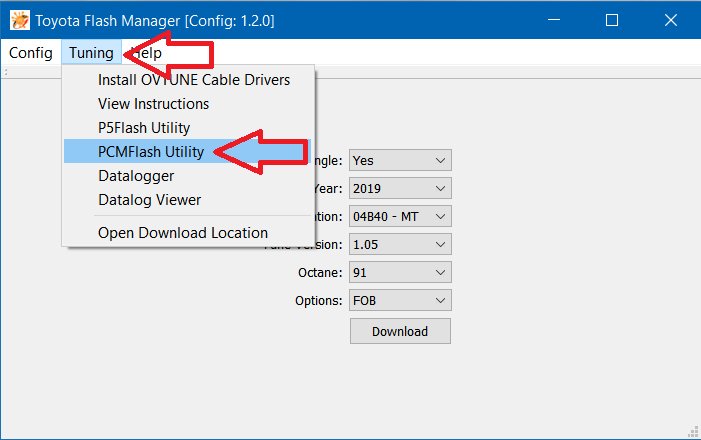Select Open Download Location
The width and height of the screenshot is (701, 440).
point(188,233)
